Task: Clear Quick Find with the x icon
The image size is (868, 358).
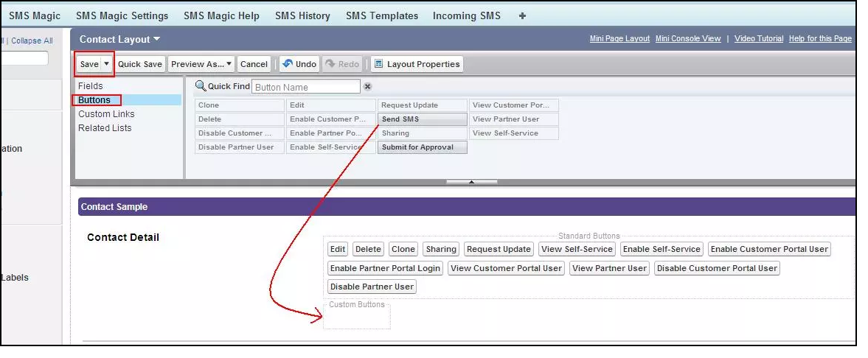Action: tap(367, 87)
